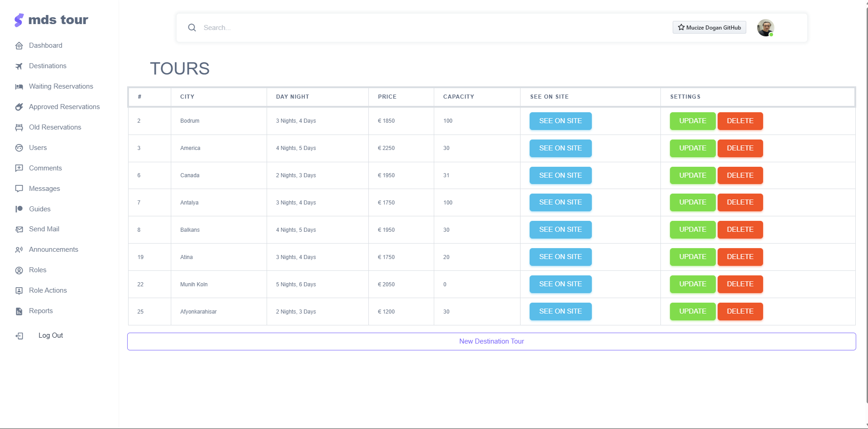See Antalya tour on site

click(560, 202)
